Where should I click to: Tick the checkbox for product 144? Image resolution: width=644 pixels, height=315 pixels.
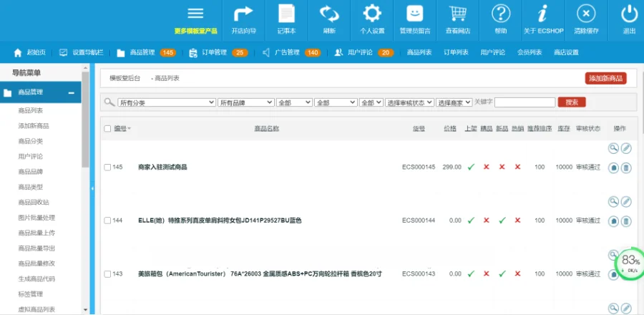point(107,220)
